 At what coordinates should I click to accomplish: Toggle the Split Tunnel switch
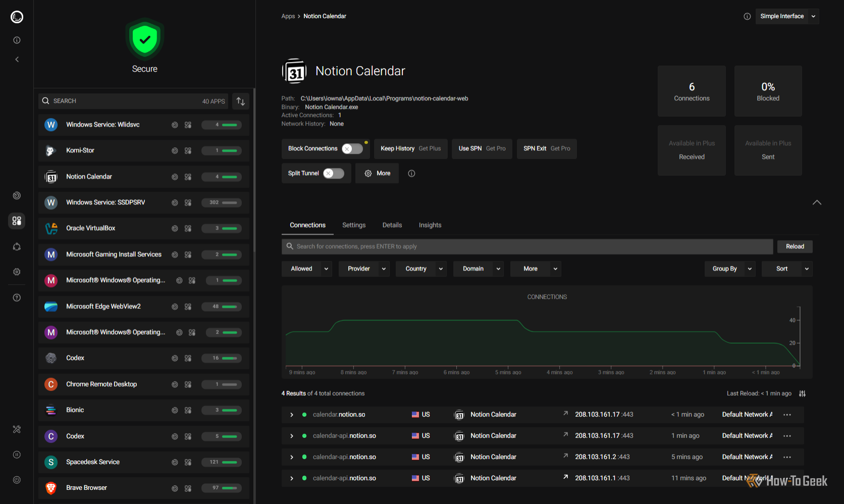tap(334, 174)
